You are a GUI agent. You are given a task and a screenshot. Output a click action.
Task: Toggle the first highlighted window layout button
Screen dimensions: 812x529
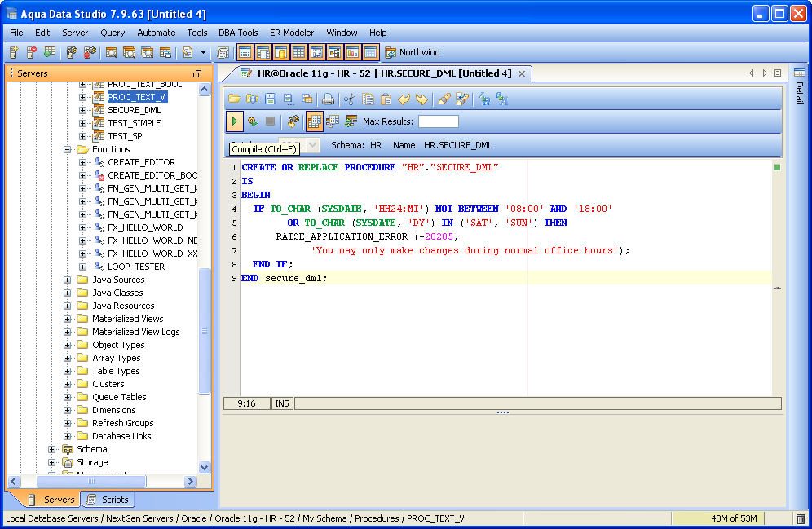(x=245, y=53)
